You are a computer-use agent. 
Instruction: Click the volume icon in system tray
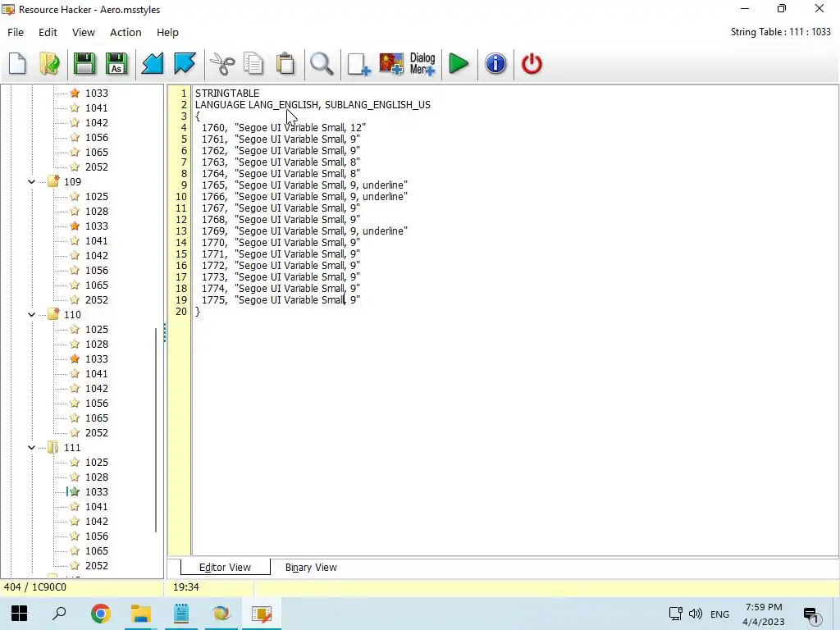696,614
